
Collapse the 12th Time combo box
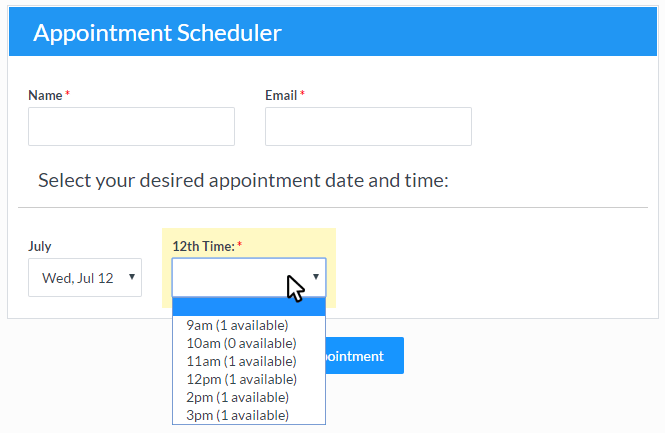pos(249,277)
